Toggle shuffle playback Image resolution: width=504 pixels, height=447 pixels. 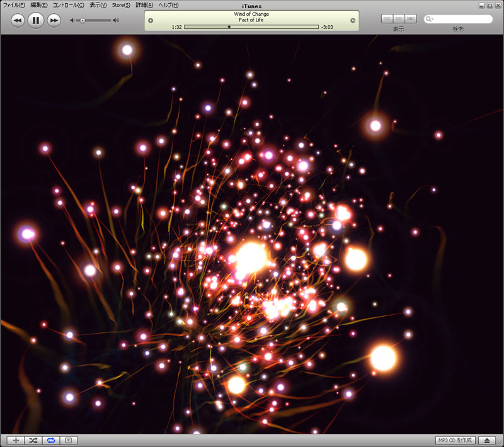[33, 440]
